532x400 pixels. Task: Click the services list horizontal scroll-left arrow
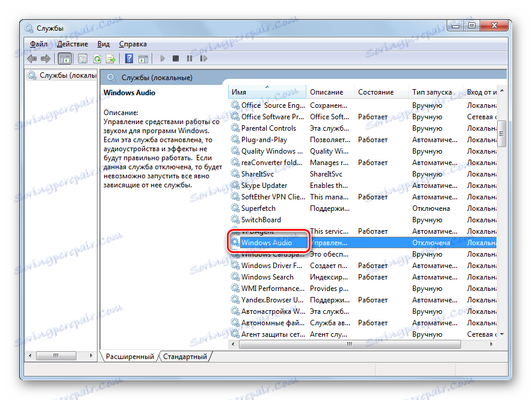click(233, 345)
